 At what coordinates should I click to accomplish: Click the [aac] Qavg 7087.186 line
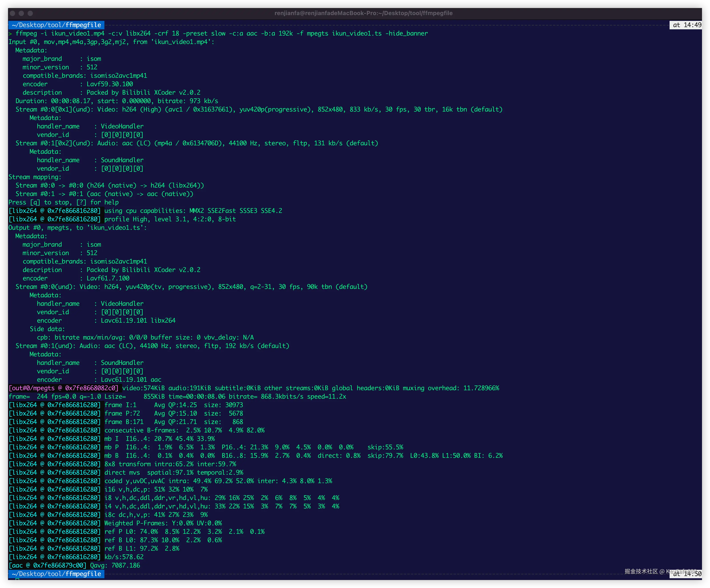(x=74, y=565)
